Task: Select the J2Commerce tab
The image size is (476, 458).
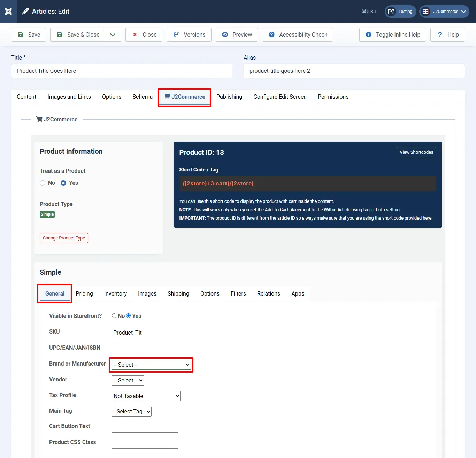Action: [x=184, y=97]
